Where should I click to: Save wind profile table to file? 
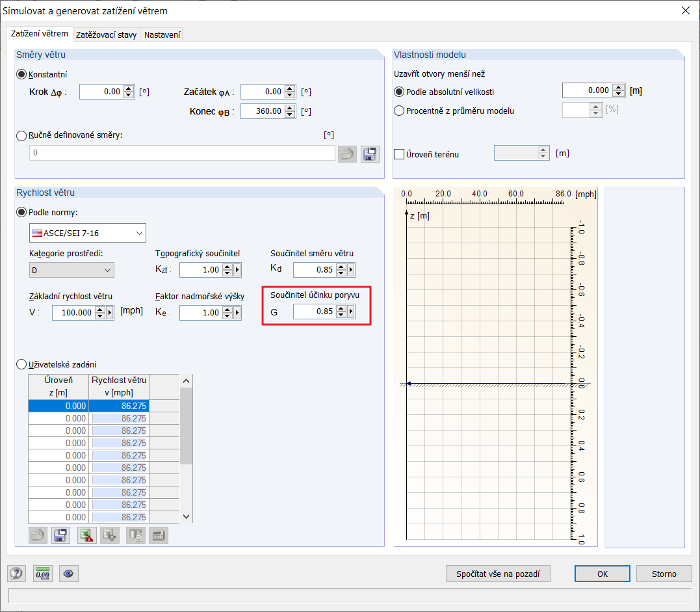[60, 535]
